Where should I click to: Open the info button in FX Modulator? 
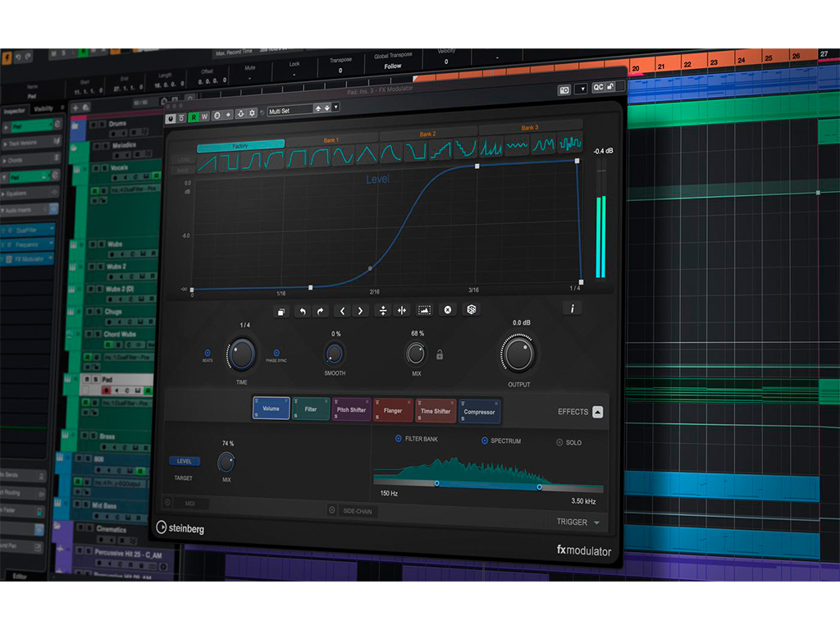coord(572,308)
